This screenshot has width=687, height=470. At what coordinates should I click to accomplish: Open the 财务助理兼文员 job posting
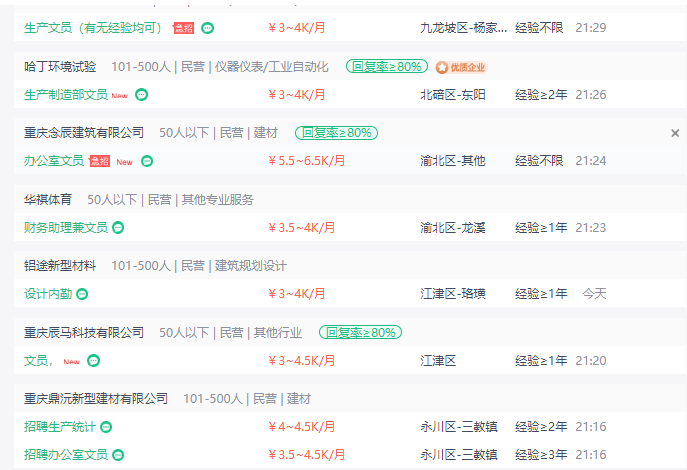click(66, 228)
